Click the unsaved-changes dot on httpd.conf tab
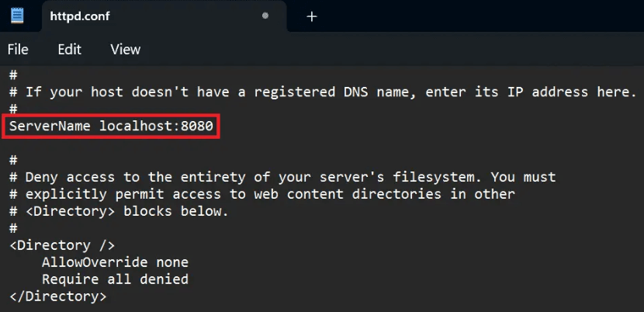The height and width of the screenshot is (312, 644). pos(265,16)
